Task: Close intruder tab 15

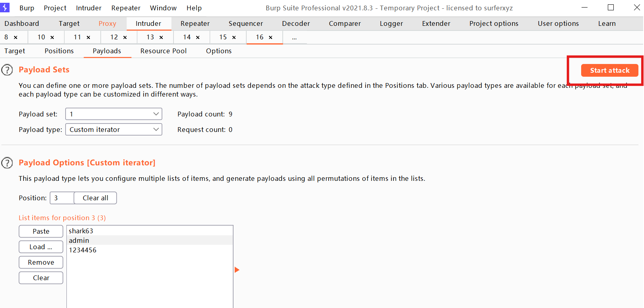Action: 234,37
